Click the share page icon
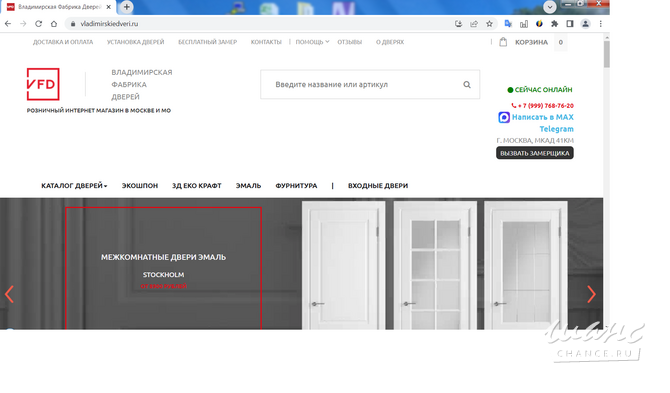The image size is (670, 393). coord(474,24)
